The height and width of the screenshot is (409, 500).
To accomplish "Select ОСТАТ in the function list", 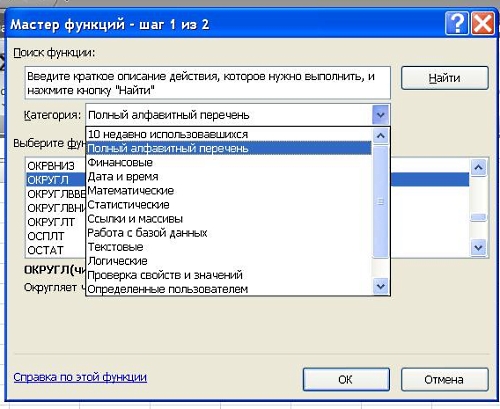I will pyautogui.click(x=46, y=250).
